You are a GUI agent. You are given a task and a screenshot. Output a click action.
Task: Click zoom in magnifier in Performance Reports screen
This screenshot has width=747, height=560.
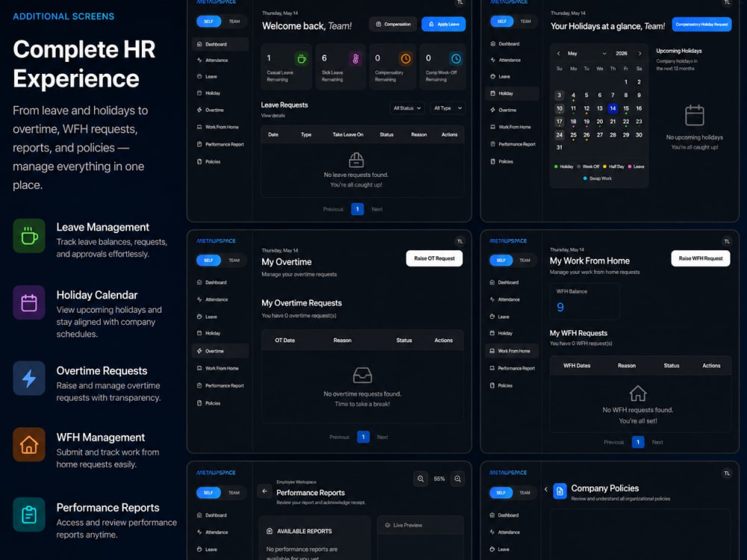point(458,479)
